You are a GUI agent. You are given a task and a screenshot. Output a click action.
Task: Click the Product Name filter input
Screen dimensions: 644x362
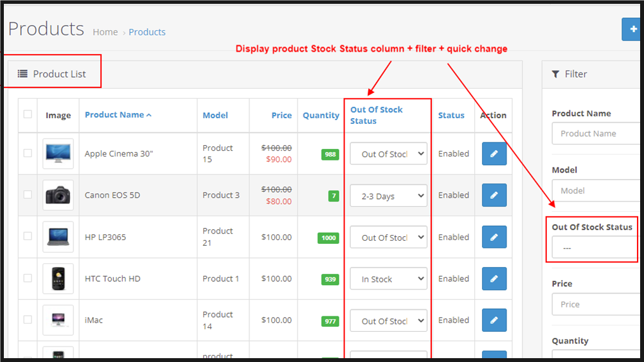coord(595,134)
